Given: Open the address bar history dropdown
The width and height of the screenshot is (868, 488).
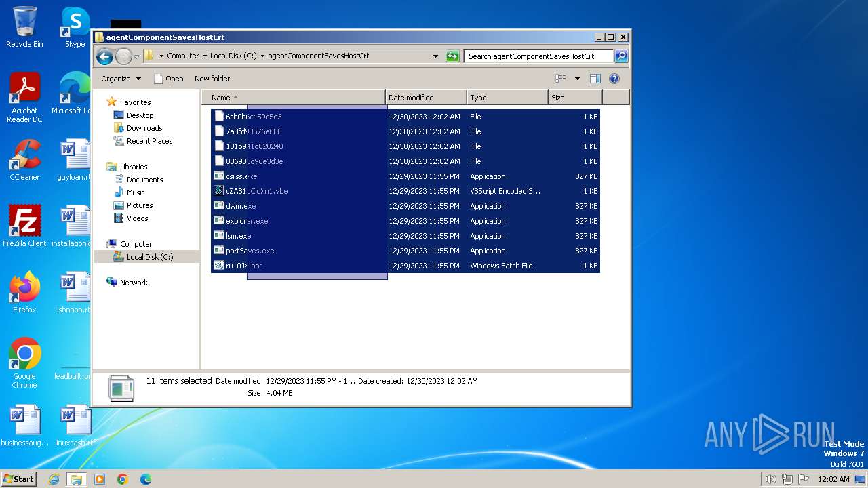Looking at the screenshot, I should click(435, 56).
